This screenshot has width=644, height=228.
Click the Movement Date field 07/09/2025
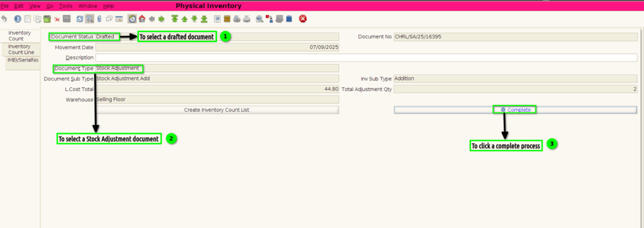coord(217,47)
